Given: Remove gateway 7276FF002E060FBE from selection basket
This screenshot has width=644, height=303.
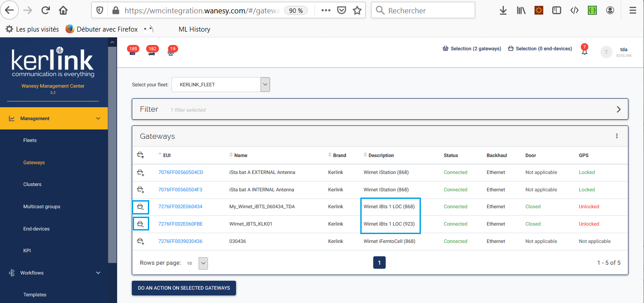Looking at the screenshot, I should coord(141,224).
